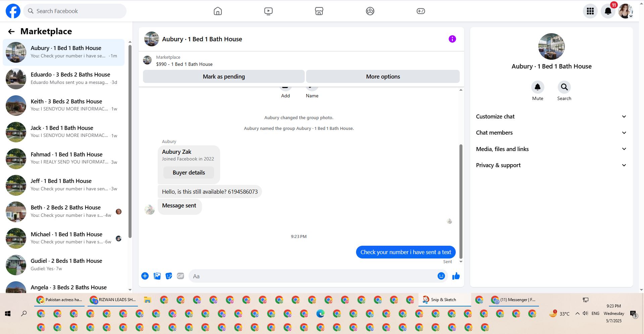Open File Explorer from the taskbar

click(x=147, y=300)
